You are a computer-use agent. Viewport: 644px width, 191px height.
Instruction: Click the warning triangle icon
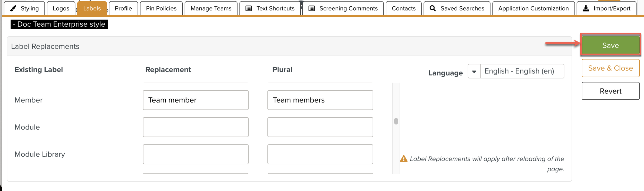click(404, 159)
